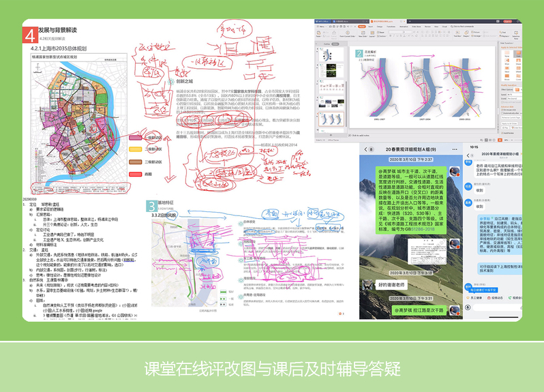Open more options in A组 group chat
This screenshot has width=544, height=392.
point(455,149)
